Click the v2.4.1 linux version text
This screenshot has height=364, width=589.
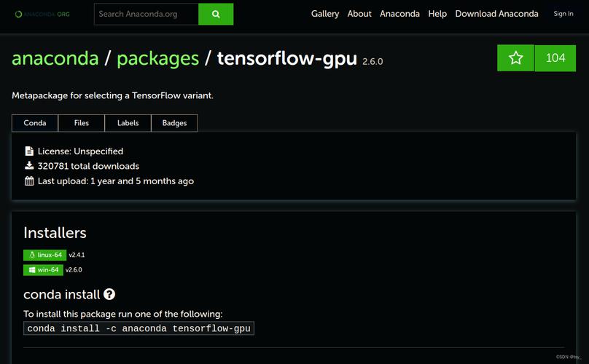click(77, 255)
